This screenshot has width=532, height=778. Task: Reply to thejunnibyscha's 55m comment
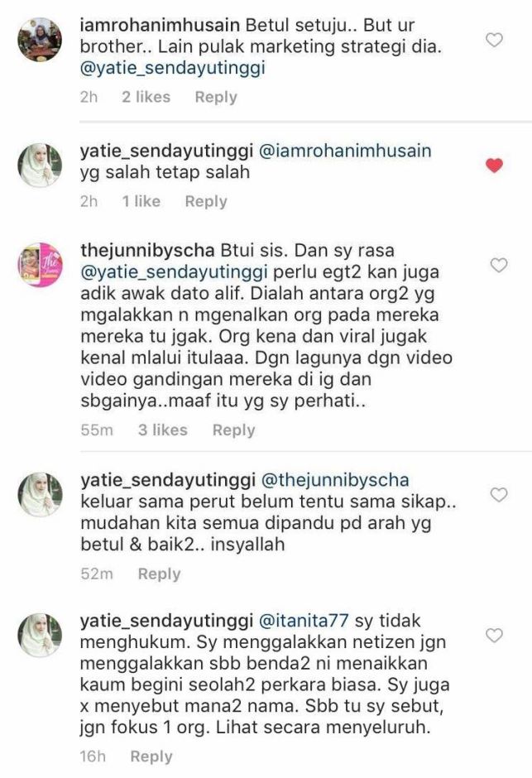tap(233, 430)
